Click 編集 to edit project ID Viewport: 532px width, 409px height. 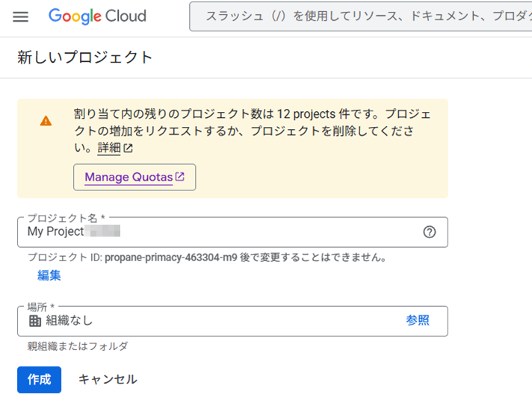[x=49, y=275]
